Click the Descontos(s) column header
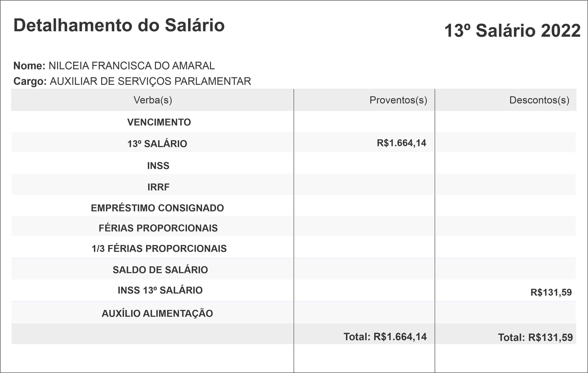This screenshot has width=588, height=373. (539, 100)
